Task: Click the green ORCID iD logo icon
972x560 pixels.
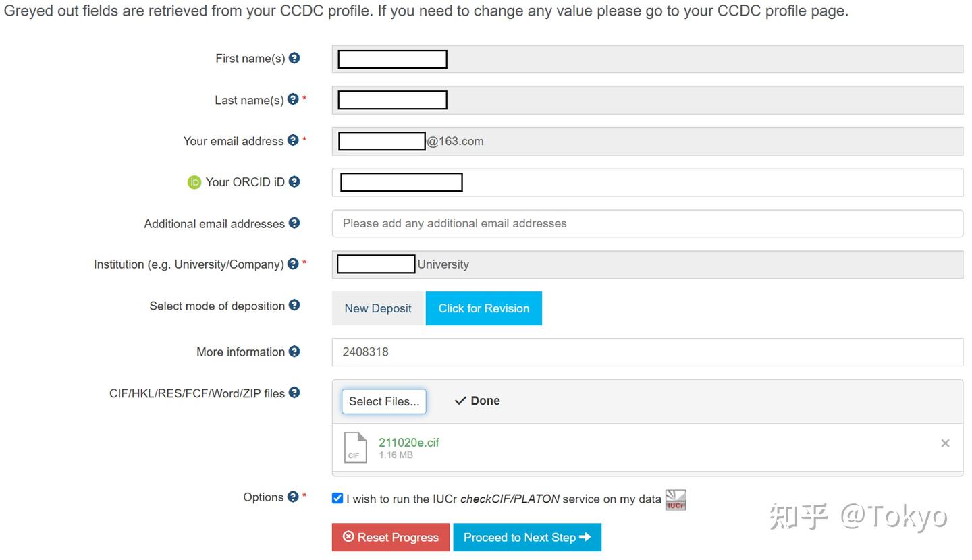Action: 194,182
